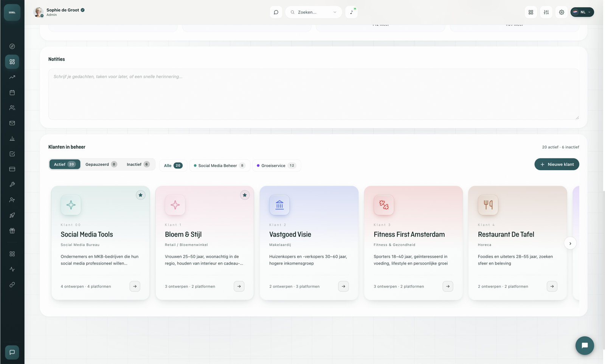The height and width of the screenshot is (364, 605).
Task: Click the "Vastgoed Visie" card title
Action: (x=290, y=234)
